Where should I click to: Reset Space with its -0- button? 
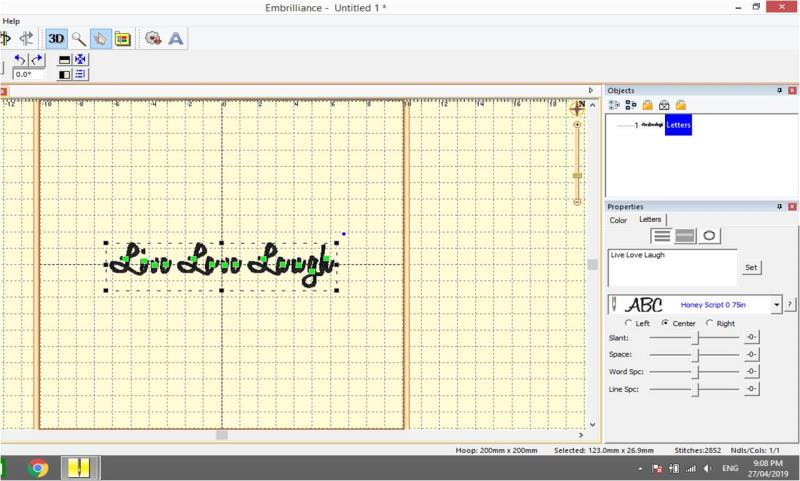click(752, 355)
